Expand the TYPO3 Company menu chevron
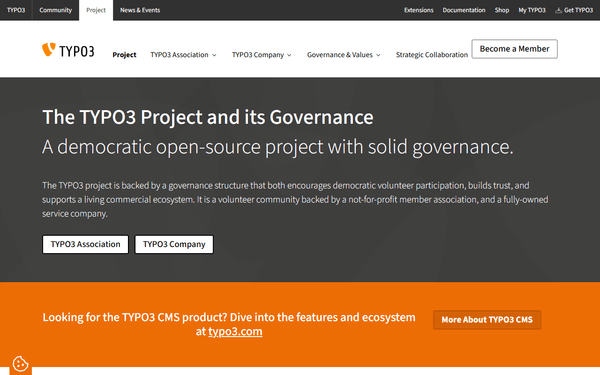The height and width of the screenshot is (375, 600). point(289,55)
